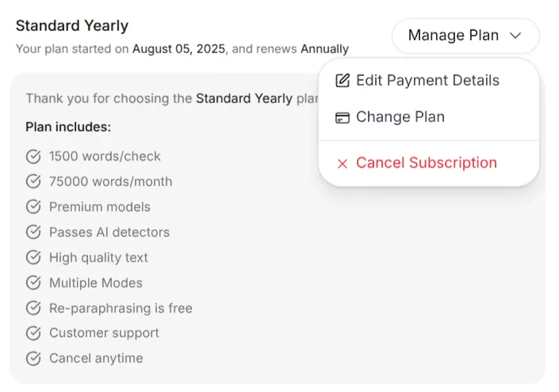Click the chevron arrow on Manage Plan

(x=515, y=35)
